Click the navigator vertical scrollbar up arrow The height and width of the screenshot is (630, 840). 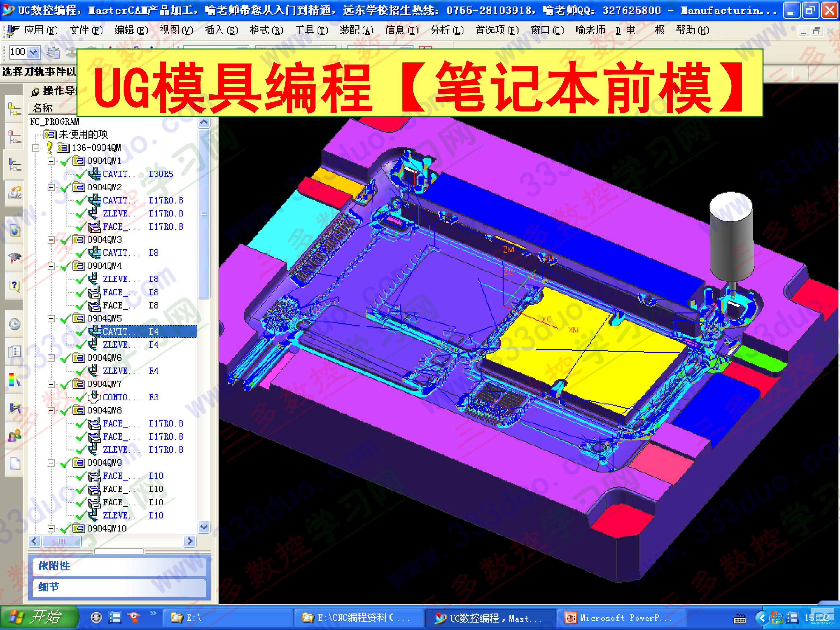pyautogui.click(x=204, y=122)
